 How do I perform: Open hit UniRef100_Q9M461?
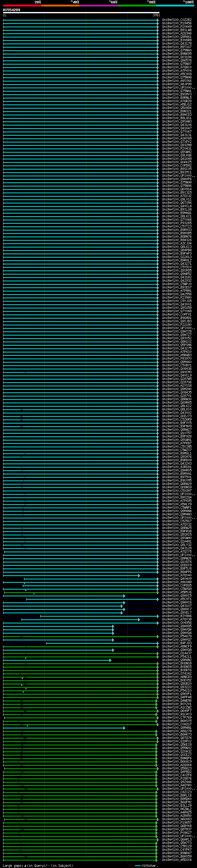[x=177, y=37]
